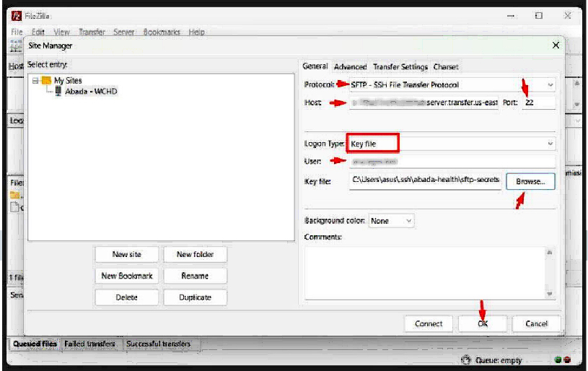Image resolution: width=588 pixels, height=371 pixels.
Task: Click the Connect button
Action: (429, 324)
